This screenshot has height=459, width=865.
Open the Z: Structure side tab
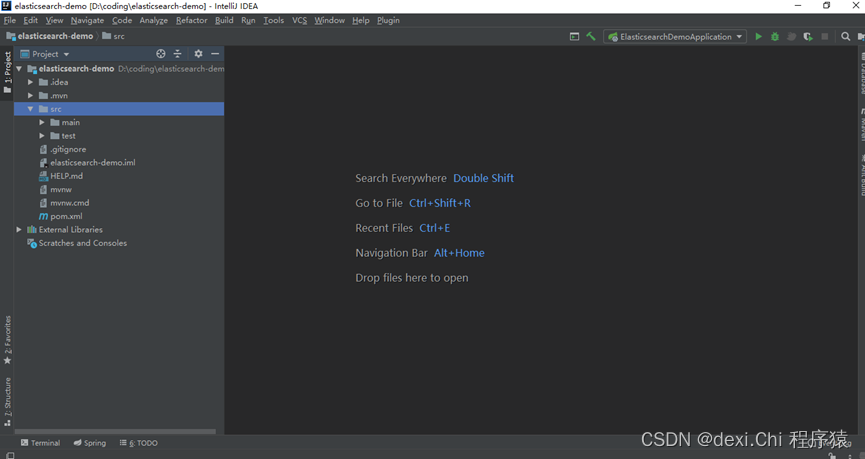click(x=7, y=402)
